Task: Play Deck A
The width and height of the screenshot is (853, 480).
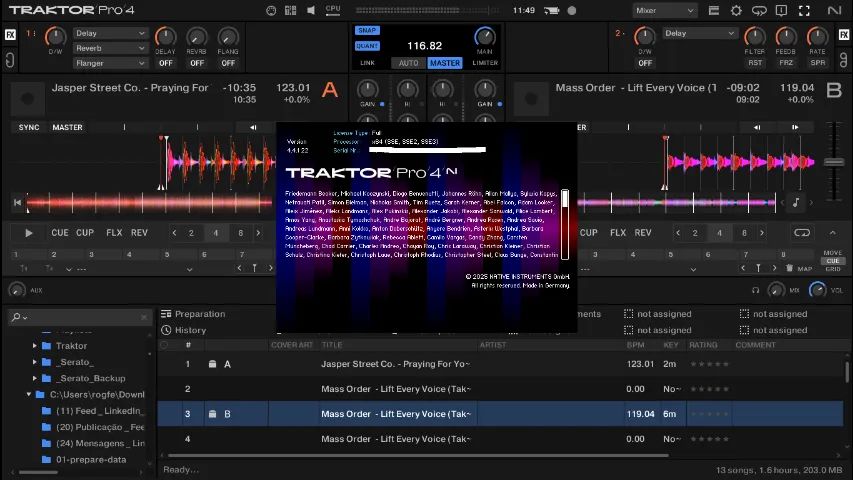Action: click(29, 233)
